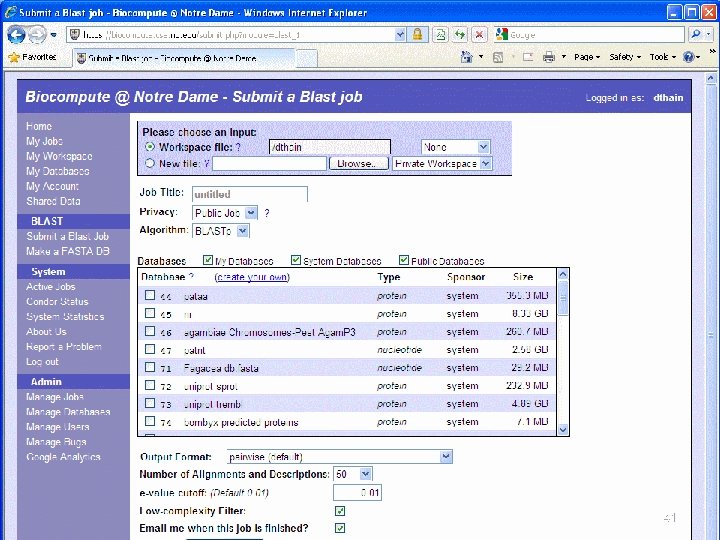
Task: Open Shared Data link
Action: 53,201
